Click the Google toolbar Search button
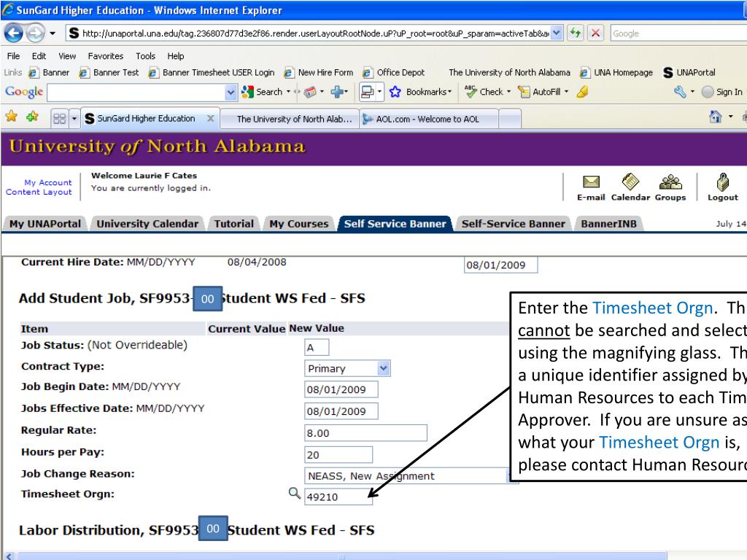 [x=263, y=91]
